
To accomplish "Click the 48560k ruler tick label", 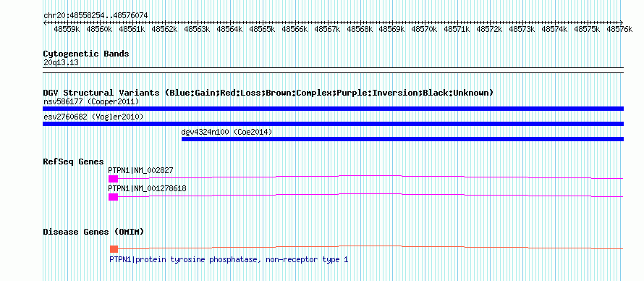I will pyautogui.click(x=99, y=30).
